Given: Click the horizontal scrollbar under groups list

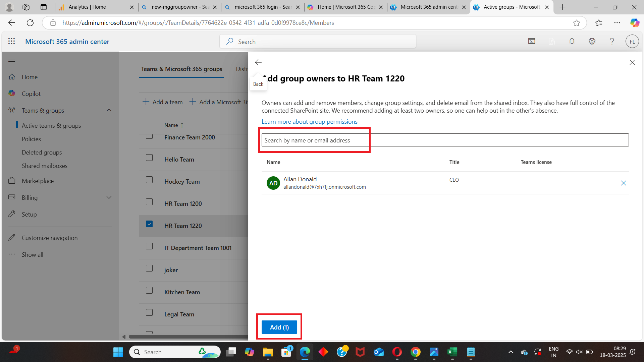Looking at the screenshot, I should click(x=188, y=337).
